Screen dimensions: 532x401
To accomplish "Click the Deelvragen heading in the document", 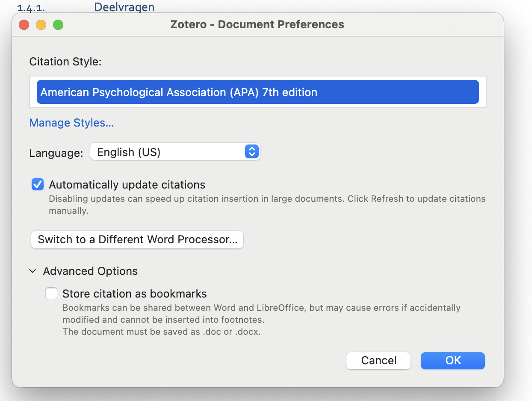I will tap(124, 6).
